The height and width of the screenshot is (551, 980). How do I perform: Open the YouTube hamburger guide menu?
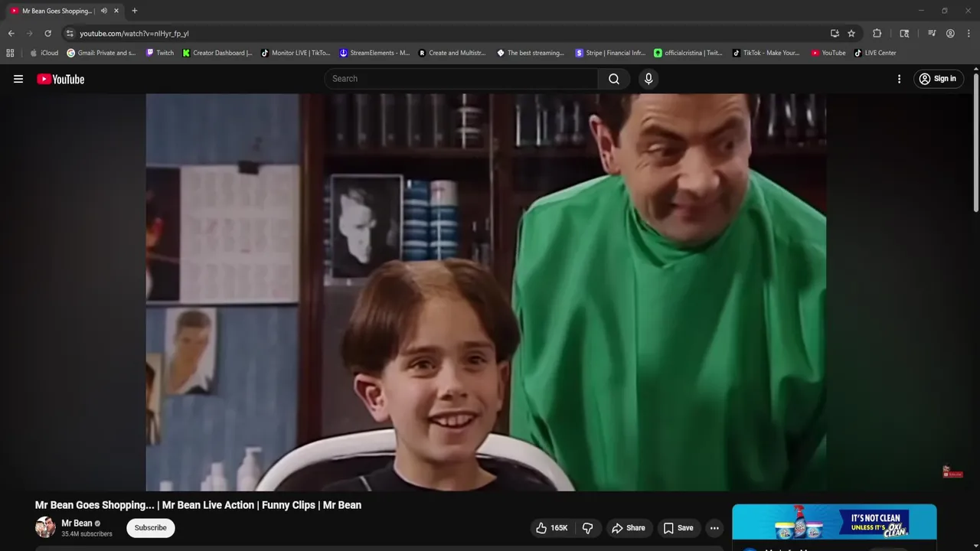pyautogui.click(x=18, y=79)
